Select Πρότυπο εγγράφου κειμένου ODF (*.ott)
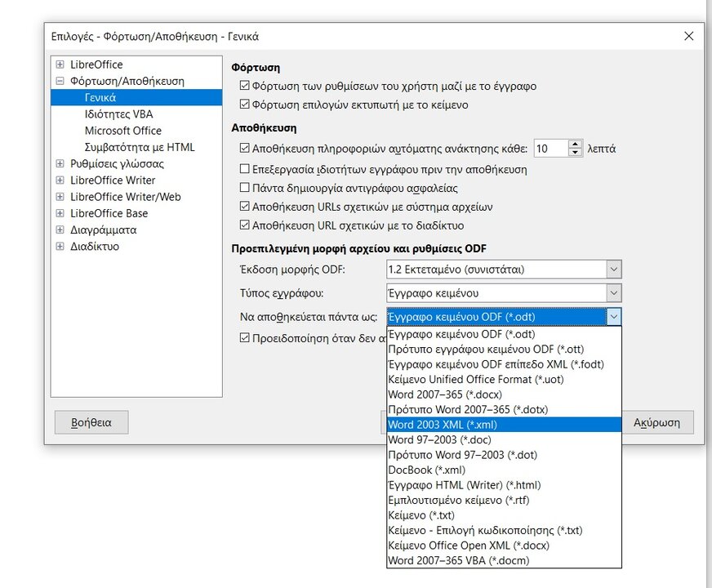The image size is (712, 588). click(504, 350)
